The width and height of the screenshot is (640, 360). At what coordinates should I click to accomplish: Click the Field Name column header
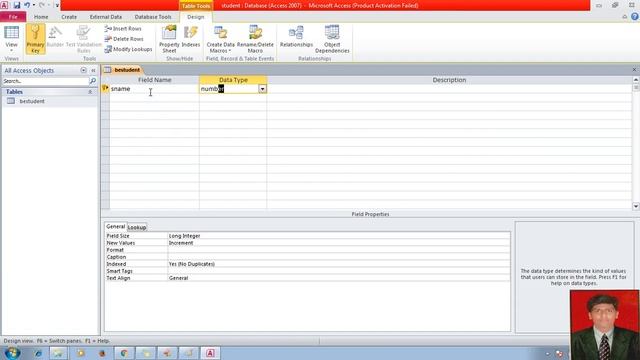[x=154, y=80]
